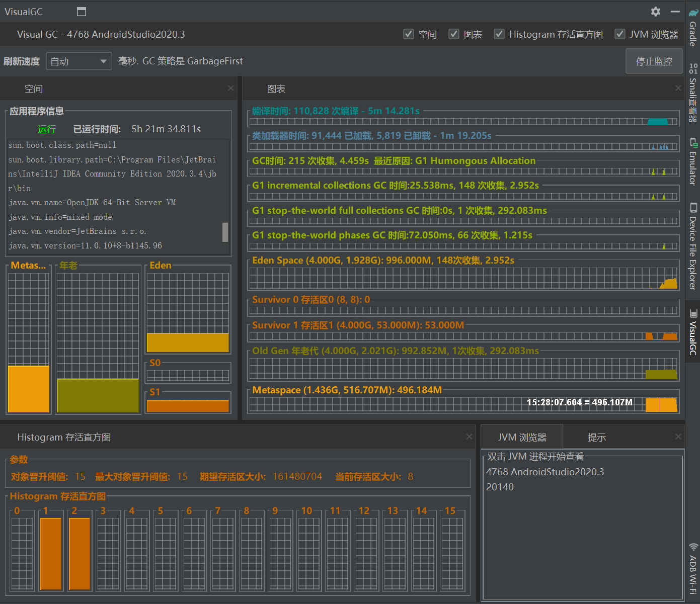Open the VisualGC settings gear icon

[655, 11]
